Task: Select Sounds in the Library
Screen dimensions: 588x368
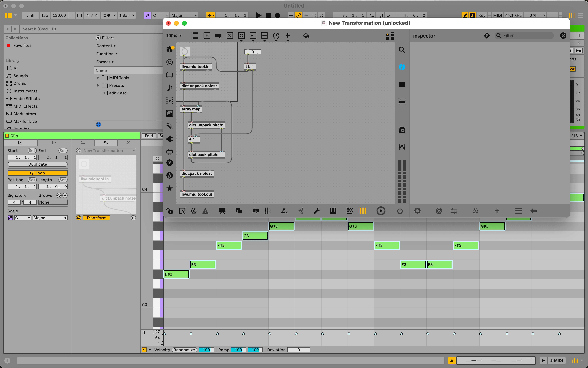Action: (20, 76)
